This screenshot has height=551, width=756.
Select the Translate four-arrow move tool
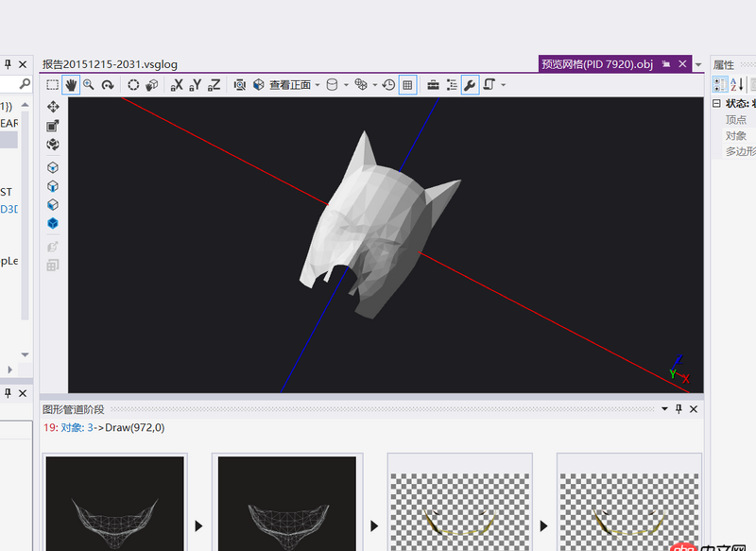(53, 107)
